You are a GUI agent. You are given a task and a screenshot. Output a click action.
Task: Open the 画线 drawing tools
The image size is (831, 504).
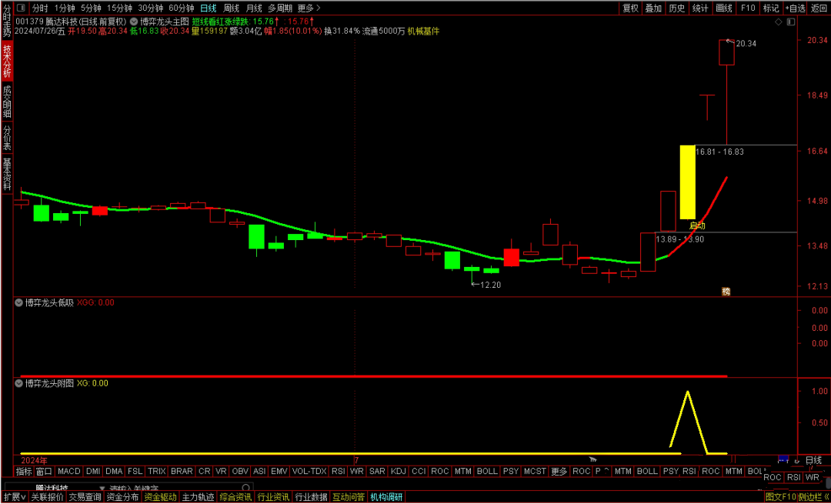click(724, 8)
